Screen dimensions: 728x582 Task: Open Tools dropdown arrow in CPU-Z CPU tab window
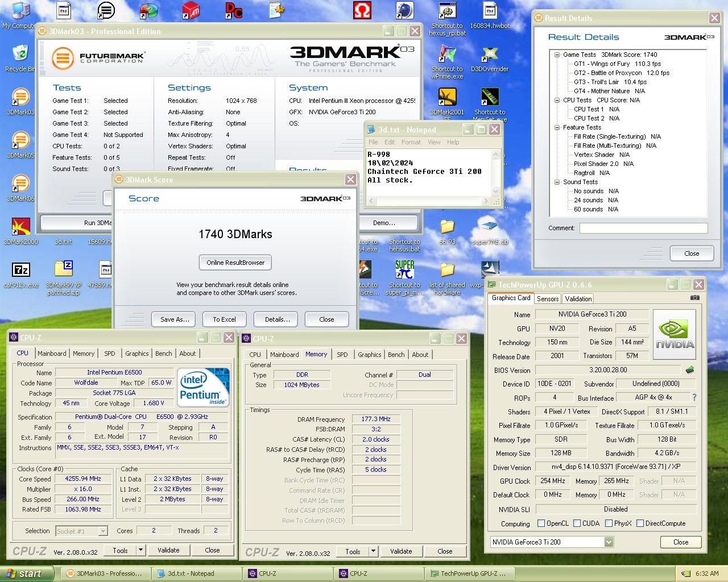(141, 550)
